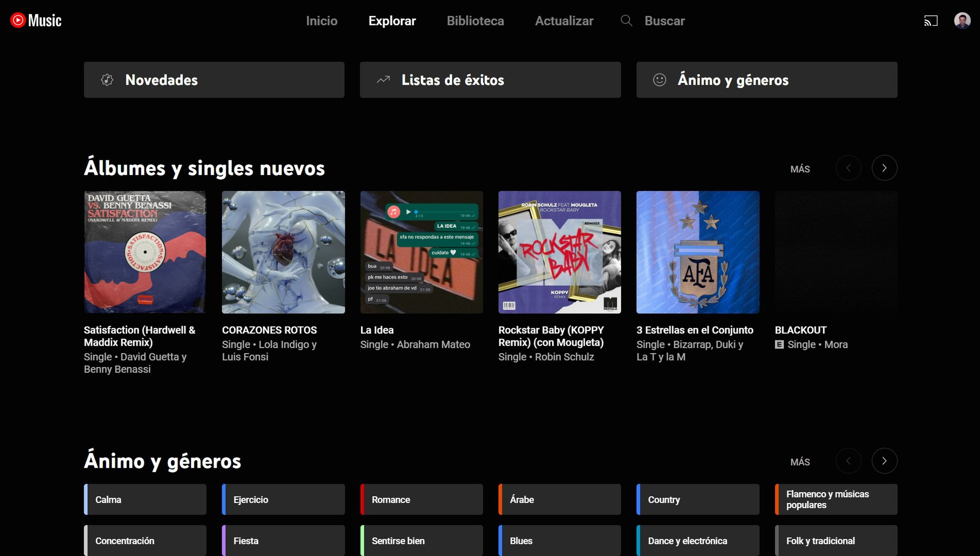Click the Ánimo y géneros smiley icon

(x=659, y=80)
